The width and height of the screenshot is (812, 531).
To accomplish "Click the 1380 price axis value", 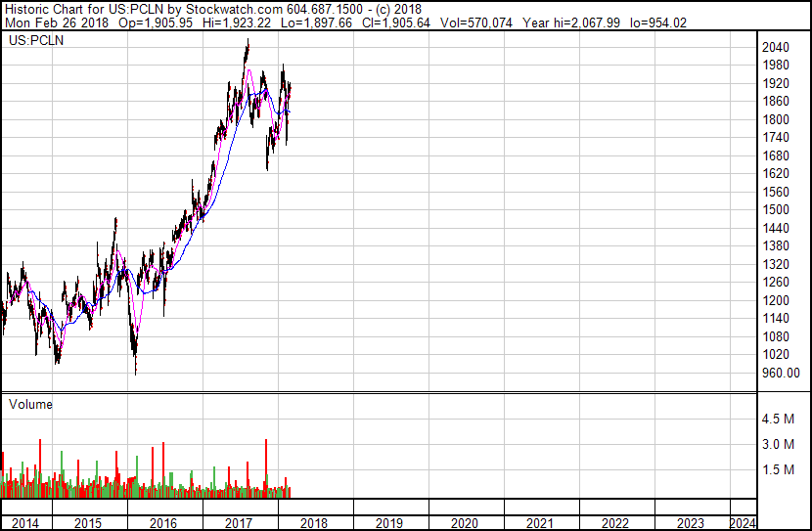I will [776, 245].
